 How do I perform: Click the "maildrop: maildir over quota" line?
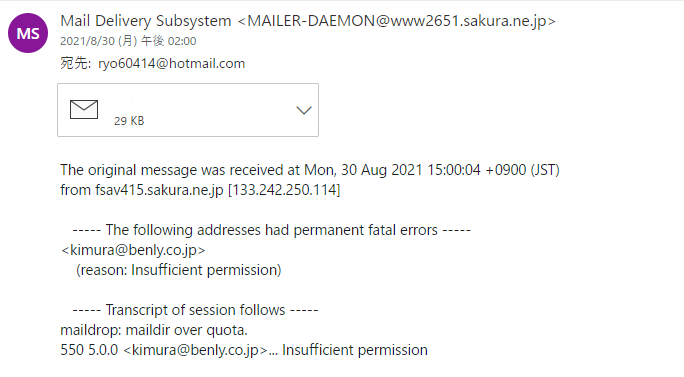pos(154,330)
